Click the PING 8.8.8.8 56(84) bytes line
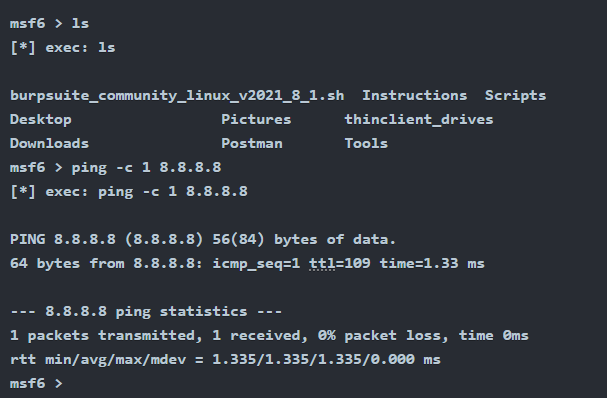 [x=203, y=239]
